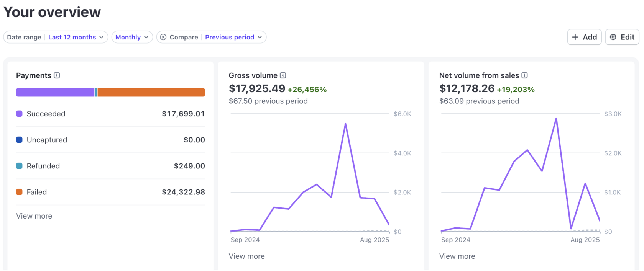
Task: Open View more under Gross volume
Action: [x=246, y=256]
